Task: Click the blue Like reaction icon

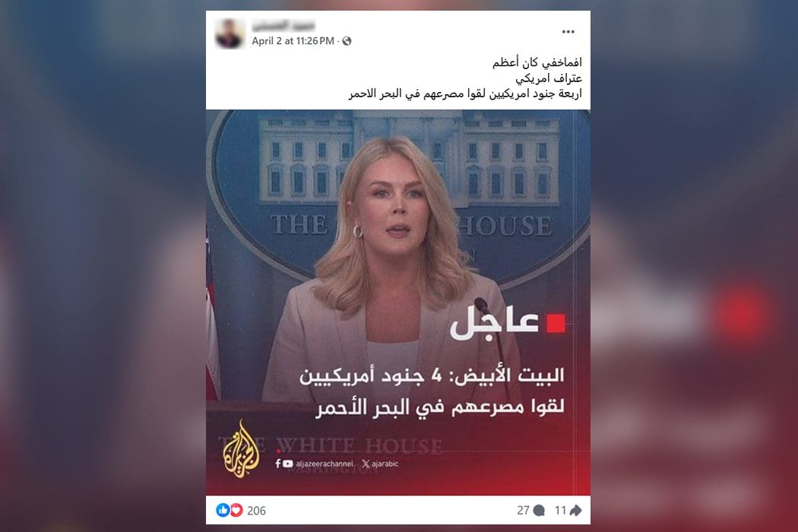Action: [223, 510]
